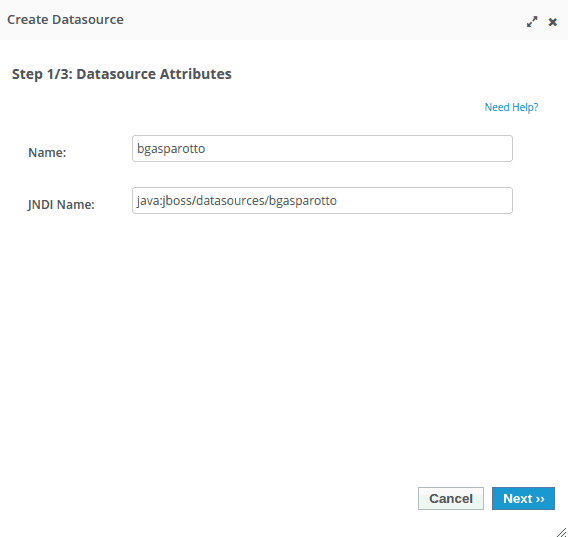
Task: Click the Name: field label
Action: pos(47,153)
